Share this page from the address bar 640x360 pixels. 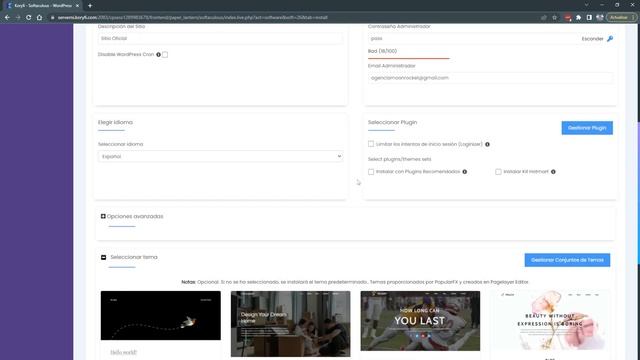pos(544,18)
